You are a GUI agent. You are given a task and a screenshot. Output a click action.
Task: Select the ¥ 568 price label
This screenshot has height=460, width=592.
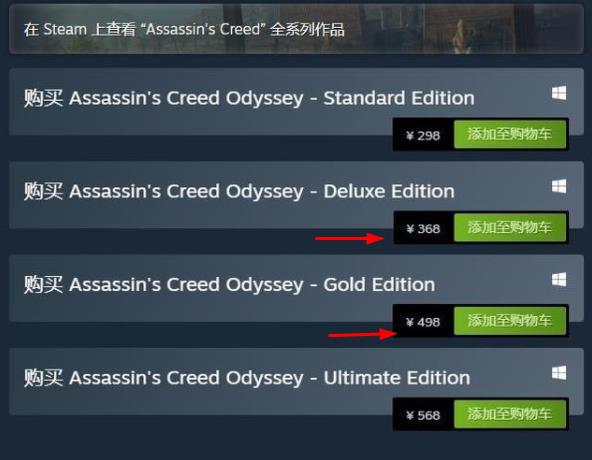point(423,415)
